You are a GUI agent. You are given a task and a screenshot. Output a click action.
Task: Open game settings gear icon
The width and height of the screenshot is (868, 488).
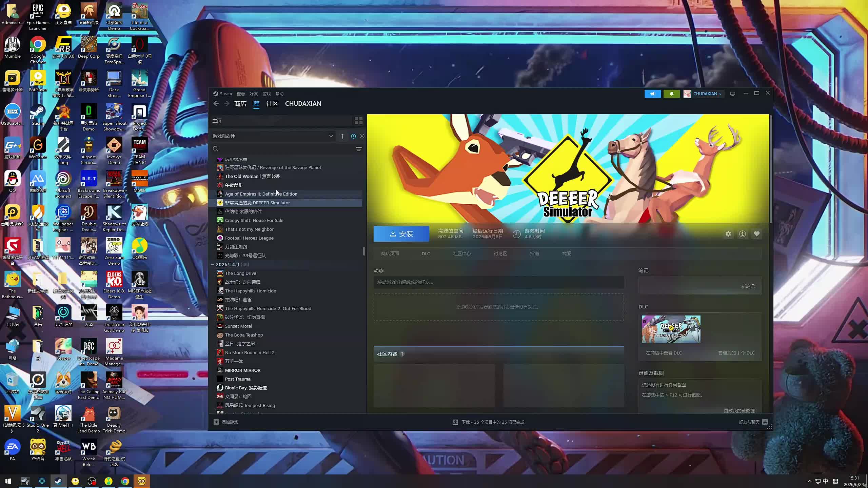click(x=728, y=234)
